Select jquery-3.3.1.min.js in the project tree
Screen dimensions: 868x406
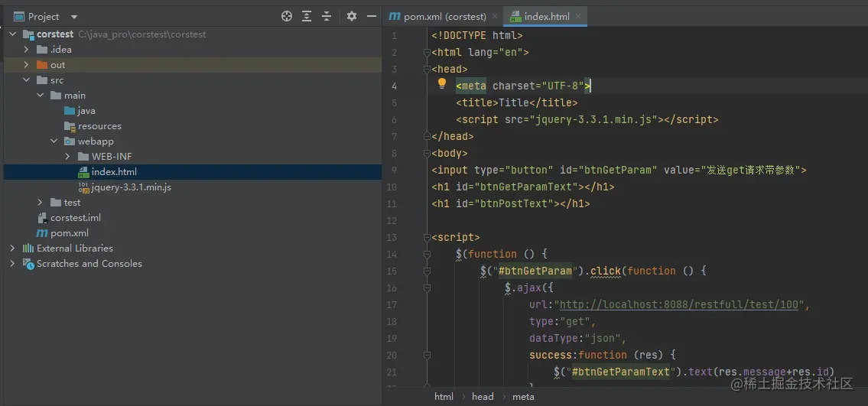tap(132, 187)
